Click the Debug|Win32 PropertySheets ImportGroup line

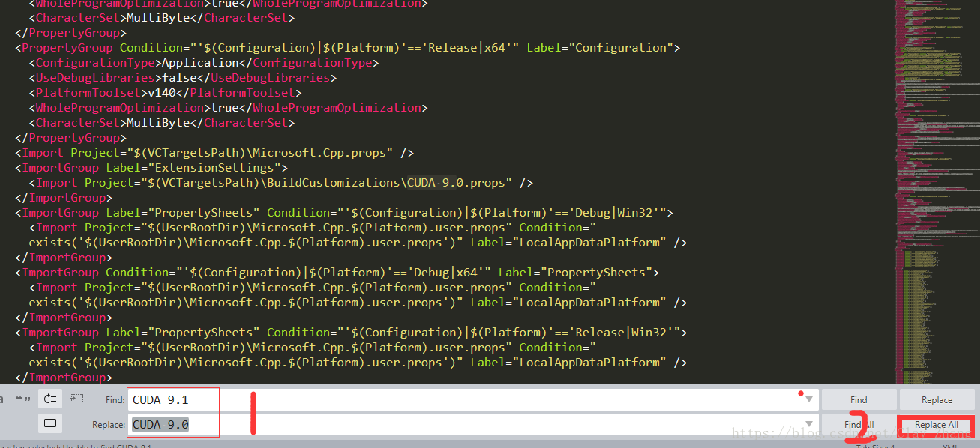(344, 212)
